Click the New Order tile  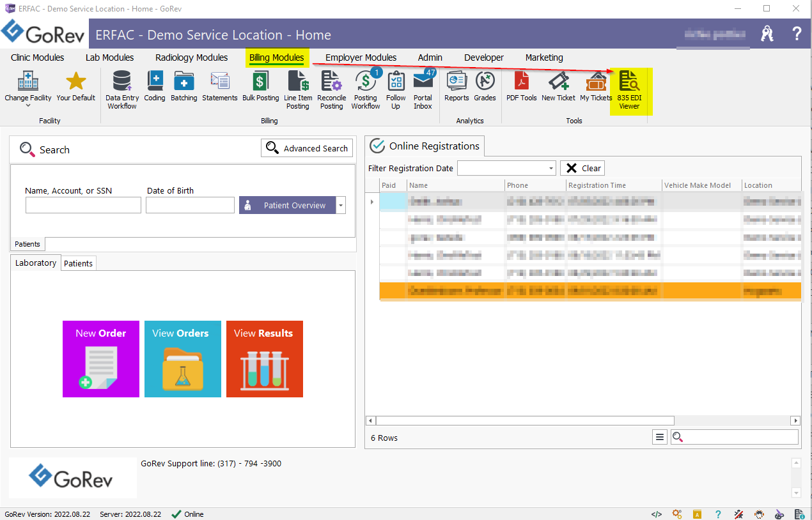101,359
